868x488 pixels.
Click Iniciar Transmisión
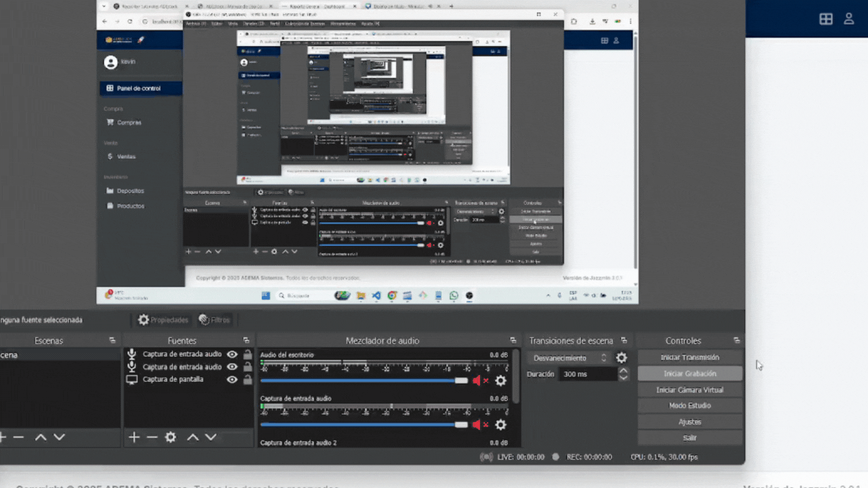[x=690, y=358]
